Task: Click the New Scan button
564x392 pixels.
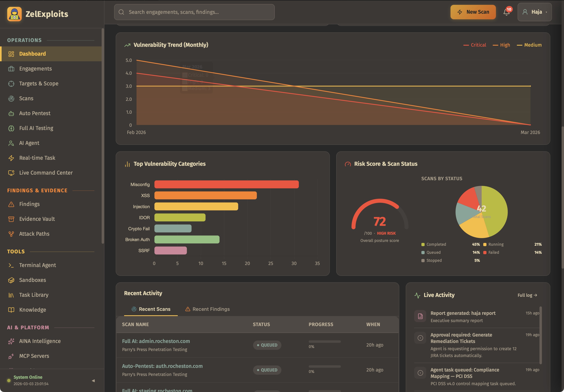Action: [x=472, y=12]
